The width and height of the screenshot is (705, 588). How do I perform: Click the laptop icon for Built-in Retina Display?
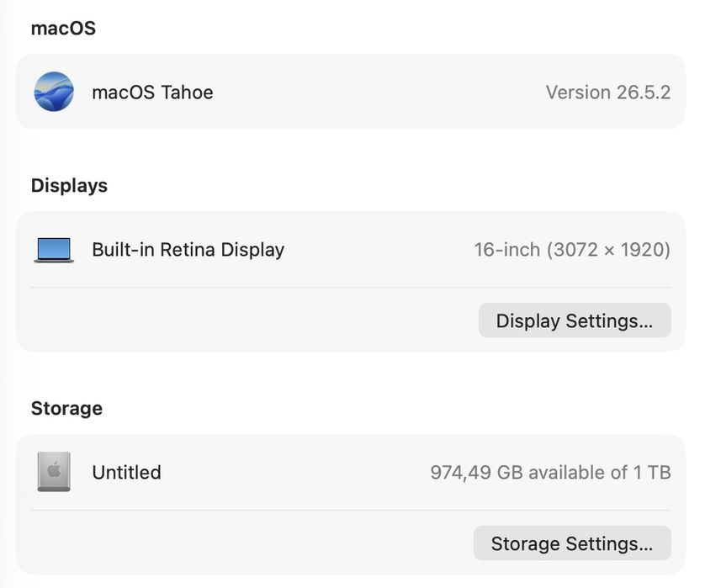(x=54, y=250)
